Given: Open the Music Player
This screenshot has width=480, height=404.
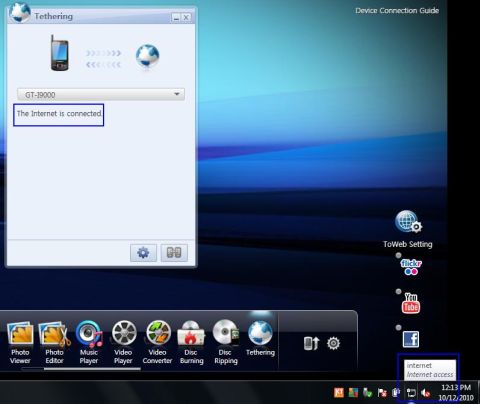Looking at the screenshot, I should pyautogui.click(x=89, y=343).
